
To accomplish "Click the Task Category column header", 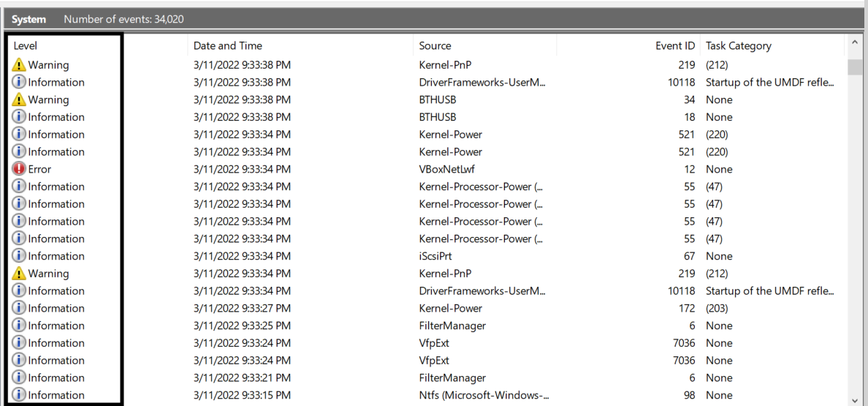I will tap(738, 45).
